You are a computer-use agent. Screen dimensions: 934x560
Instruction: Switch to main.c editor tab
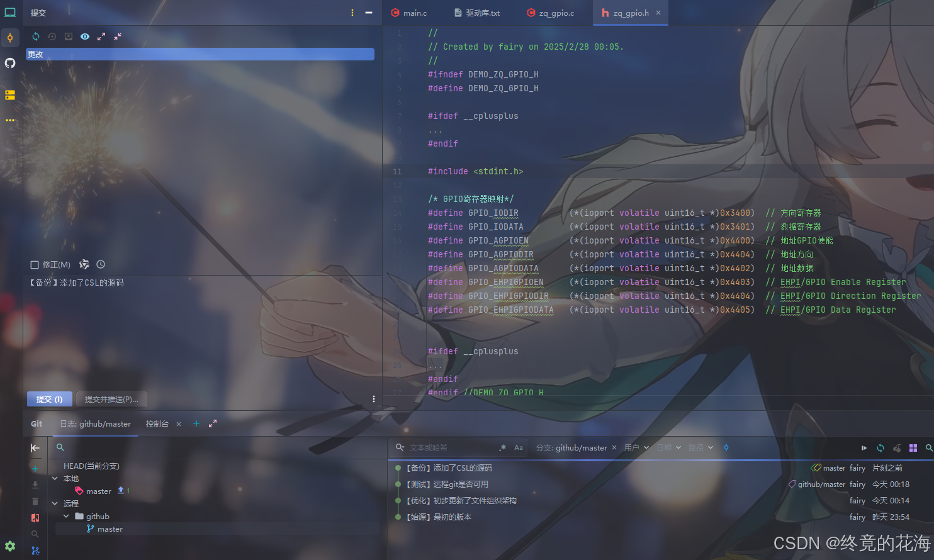pos(409,13)
